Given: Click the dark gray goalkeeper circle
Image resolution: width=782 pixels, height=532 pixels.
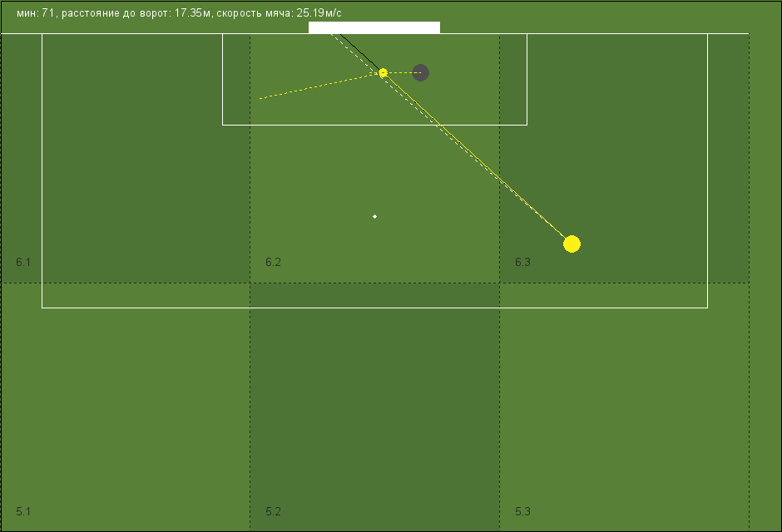Looking at the screenshot, I should click(x=420, y=72).
